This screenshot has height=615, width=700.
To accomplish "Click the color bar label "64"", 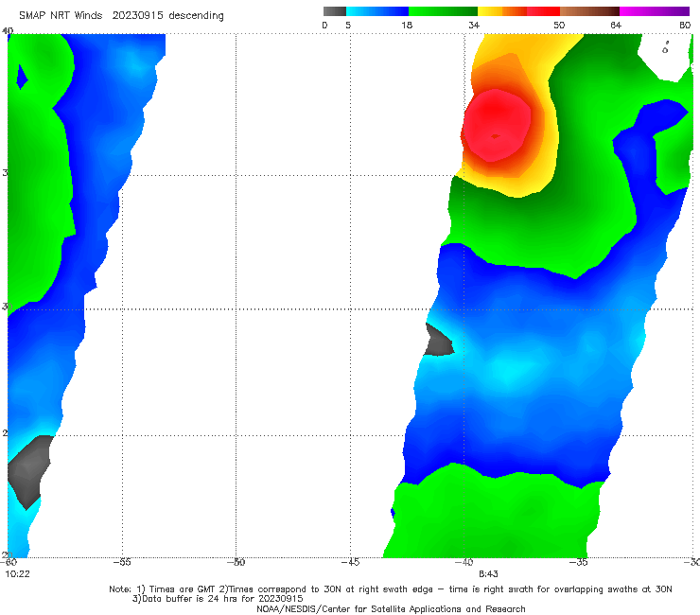I will [x=616, y=25].
